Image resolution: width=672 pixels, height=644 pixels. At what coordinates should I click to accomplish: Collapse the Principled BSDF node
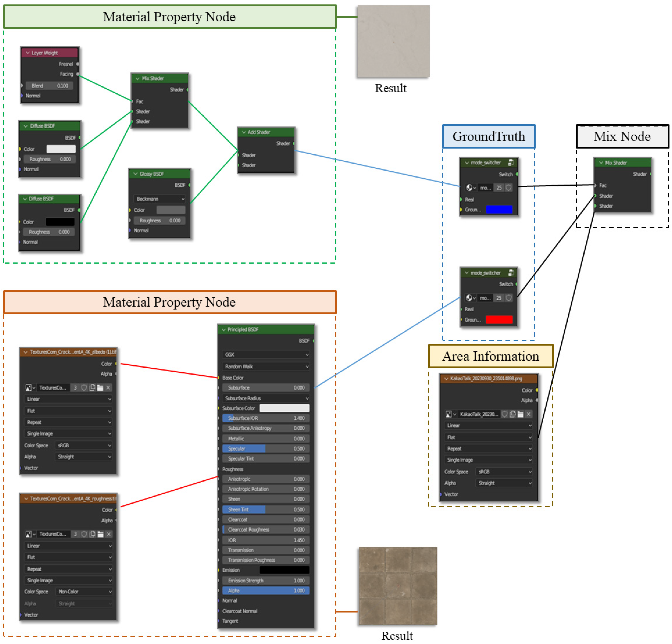click(x=223, y=329)
